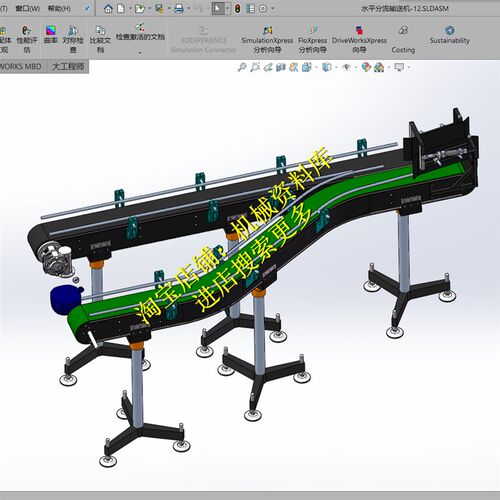Switch to the 大工程师 tab
500x500 pixels.
tap(68, 66)
